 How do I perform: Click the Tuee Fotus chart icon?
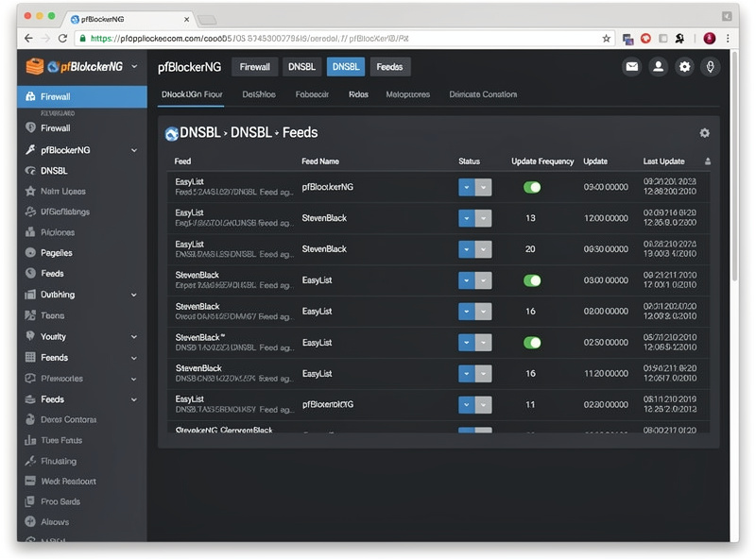pos(30,440)
